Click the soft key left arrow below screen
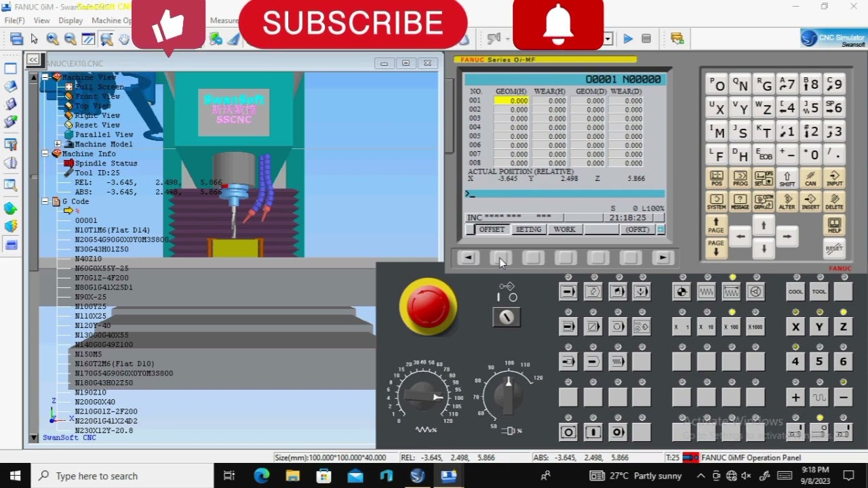The image size is (868, 488). tap(468, 258)
